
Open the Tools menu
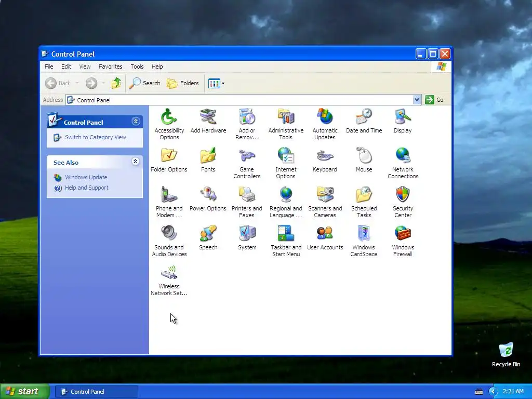click(137, 66)
